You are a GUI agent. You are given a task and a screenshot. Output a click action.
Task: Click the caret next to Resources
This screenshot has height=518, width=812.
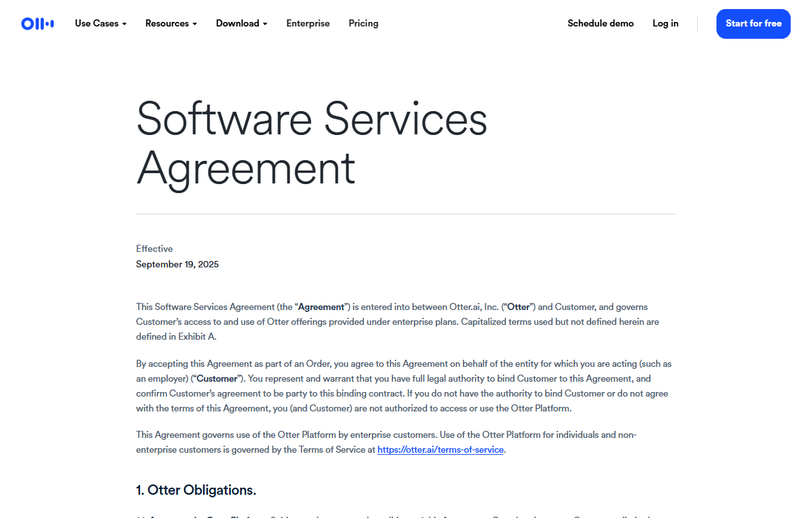(x=194, y=24)
